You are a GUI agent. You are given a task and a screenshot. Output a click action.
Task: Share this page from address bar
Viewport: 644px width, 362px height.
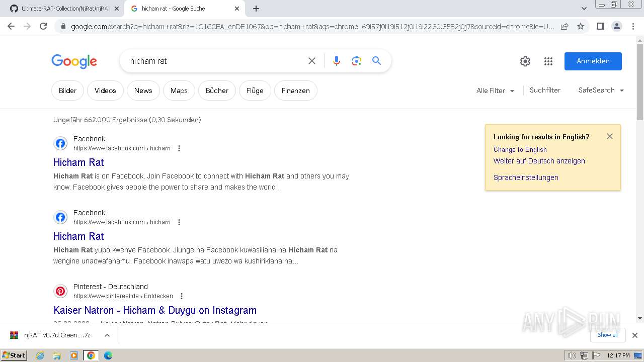click(565, 26)
